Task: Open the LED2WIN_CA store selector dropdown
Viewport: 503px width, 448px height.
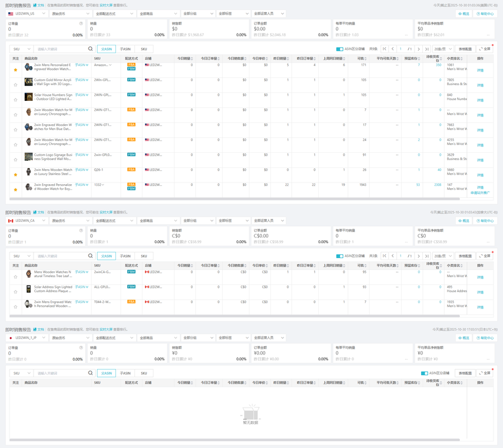Action: [27, 221]
